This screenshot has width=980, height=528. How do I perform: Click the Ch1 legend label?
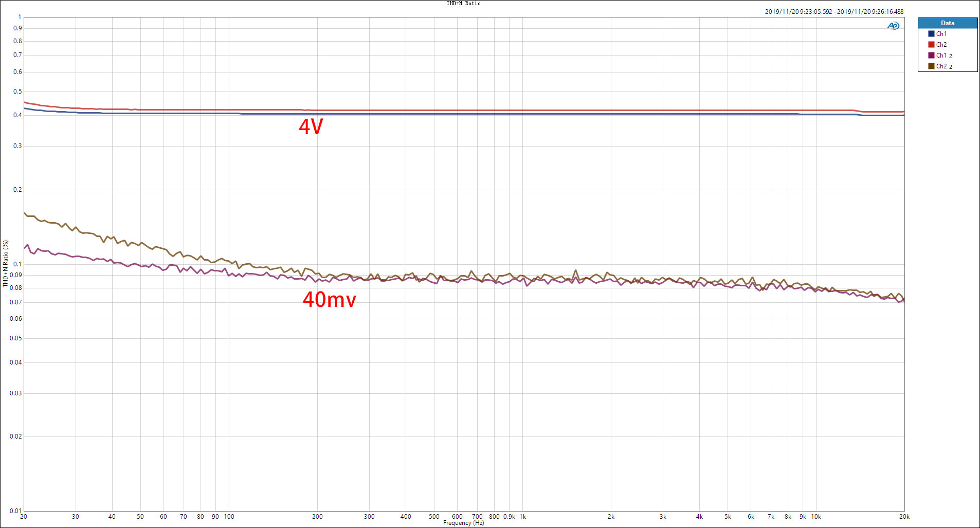[941, 34]
